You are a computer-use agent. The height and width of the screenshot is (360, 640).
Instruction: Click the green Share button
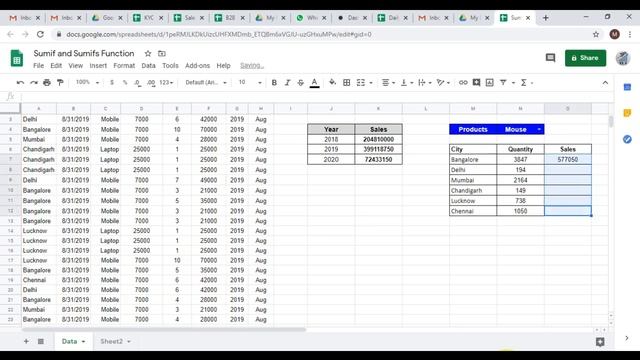[x=585, y=58]
